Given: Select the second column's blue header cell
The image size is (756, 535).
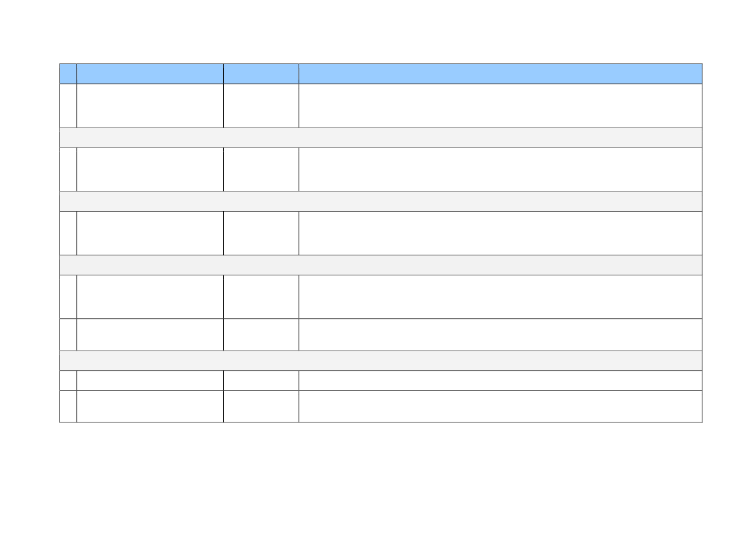Looking at the screenshot, I should [x=149, y=74].
